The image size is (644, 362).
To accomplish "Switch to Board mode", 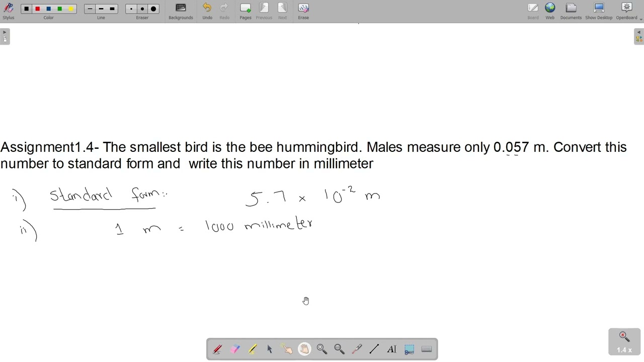I will [533, 11].
